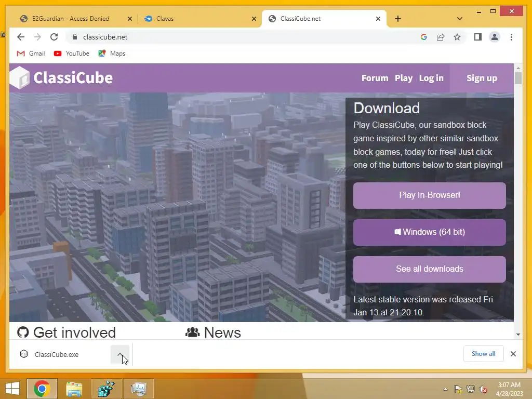Click the address bar URL field
Screen dimensions: 532x399
point(105,37)
